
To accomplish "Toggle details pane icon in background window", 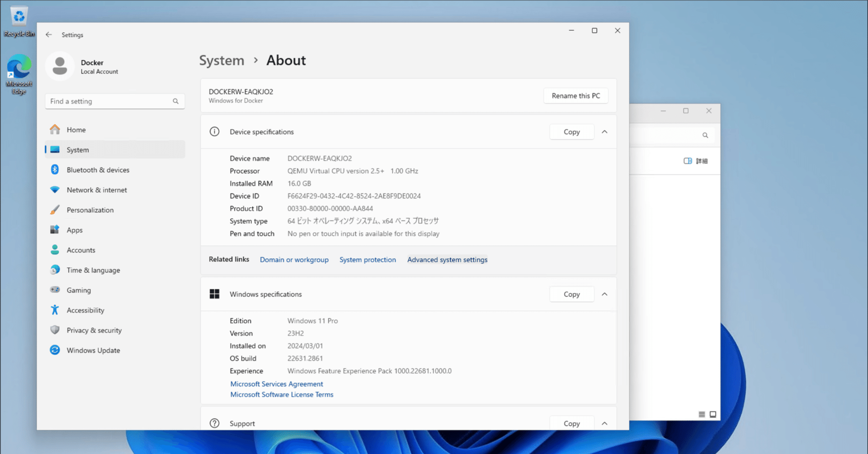I will click(688, 161).
